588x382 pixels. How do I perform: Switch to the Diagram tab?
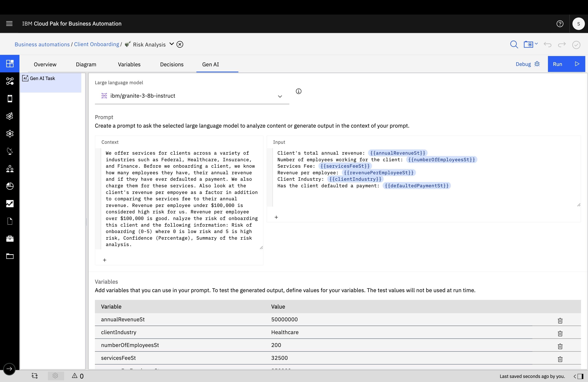[86, 64]
